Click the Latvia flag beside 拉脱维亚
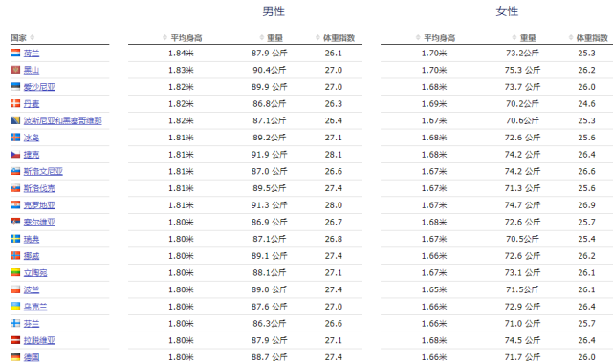The height and width of the screenshot is (364, 613). (x=15, y=340)
